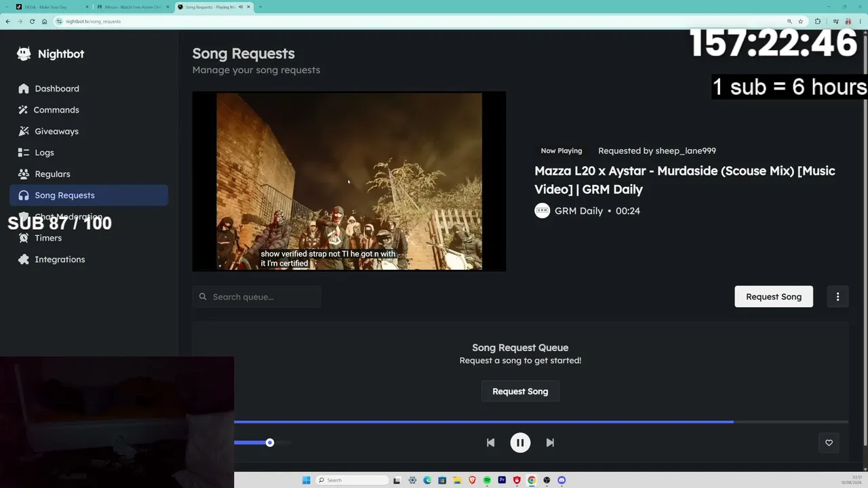The image size is (868, 488).
Task: Close the TikTok tab
Action: 87,7
